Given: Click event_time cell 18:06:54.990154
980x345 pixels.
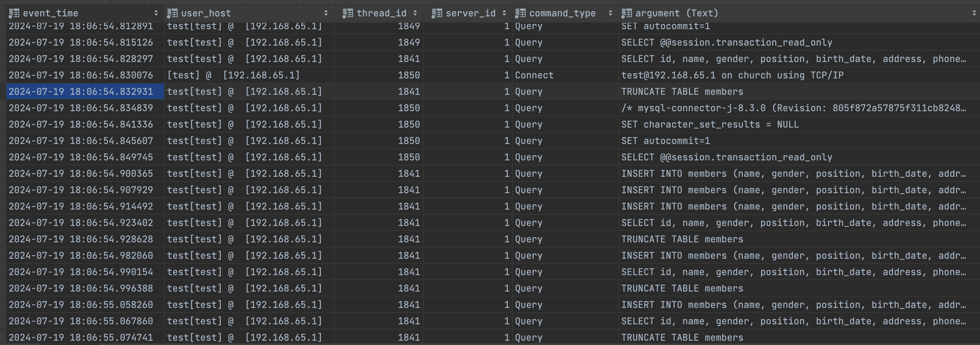Looking at the screenshot, I should [x=85, y=272].
